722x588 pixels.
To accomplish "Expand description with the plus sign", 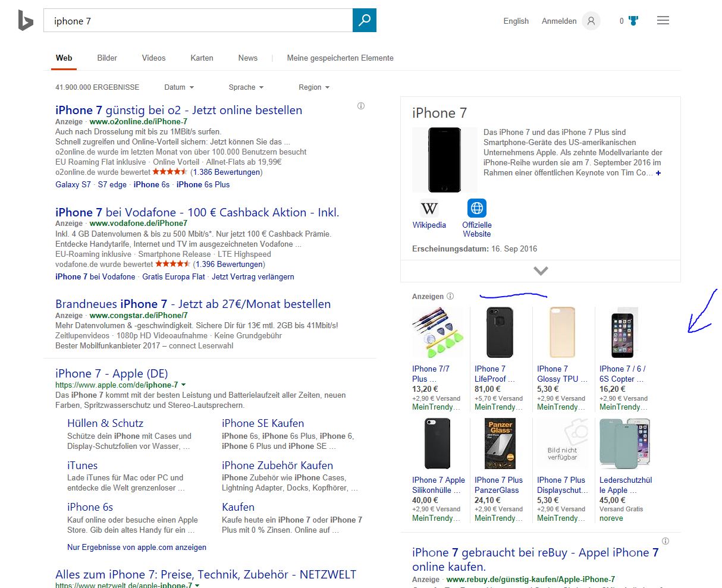I will [658, 173].
